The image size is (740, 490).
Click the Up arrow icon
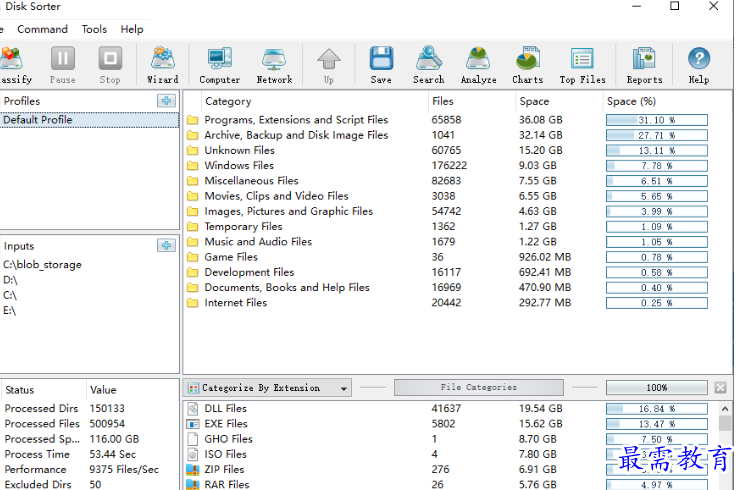pyautogui.click(x=328, y=65)
